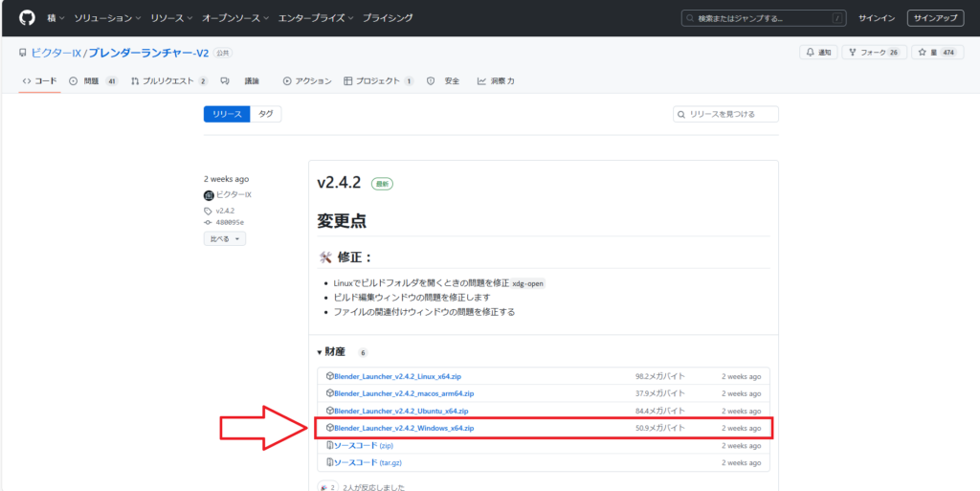Open the GitHub logo home icon
The image size is (980, 491).
pyautogui.click(x=27, y=18)
